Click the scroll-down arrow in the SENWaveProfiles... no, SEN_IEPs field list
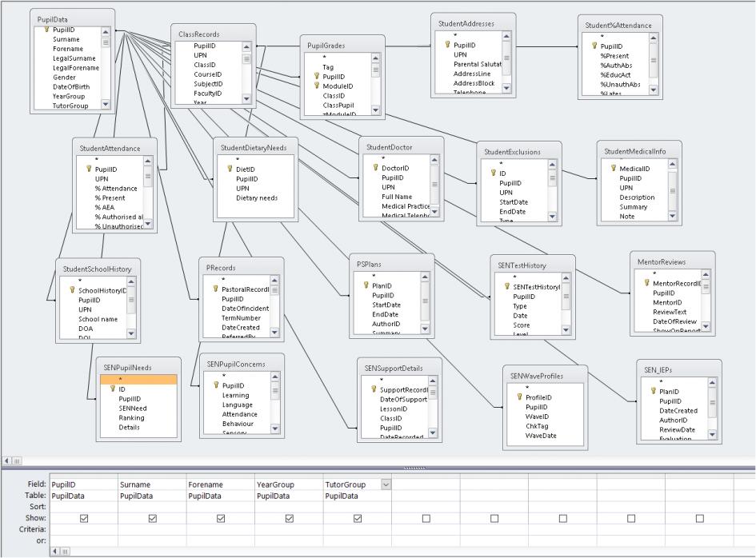 (x=712, y=435)
